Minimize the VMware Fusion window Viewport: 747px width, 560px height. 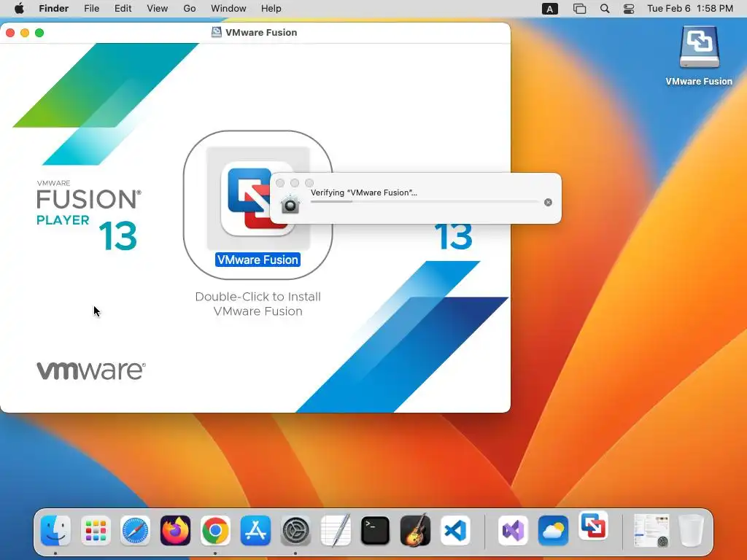pos(25,32)
